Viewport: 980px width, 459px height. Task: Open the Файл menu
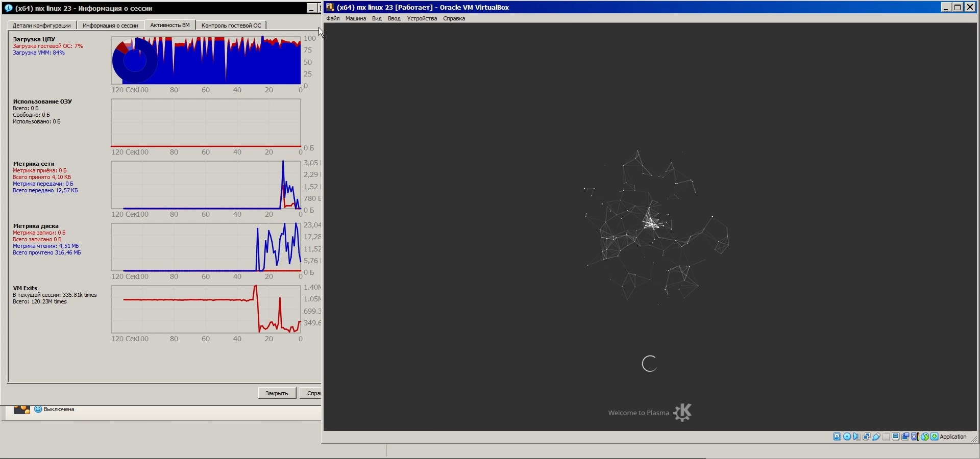pos(333,18)
